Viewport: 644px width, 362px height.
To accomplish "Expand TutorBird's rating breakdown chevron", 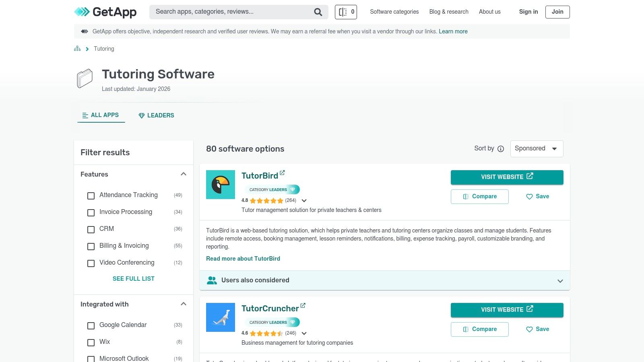I will (304, 201).
